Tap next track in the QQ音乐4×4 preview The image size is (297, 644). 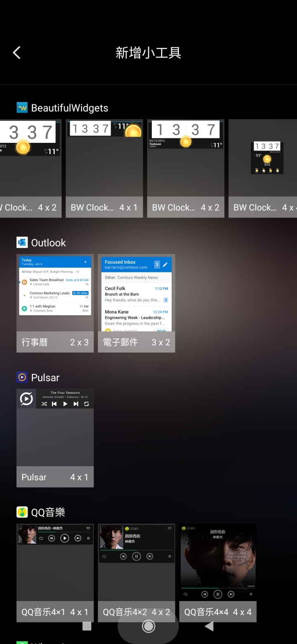pyautogui.click(x=231, y=594)
